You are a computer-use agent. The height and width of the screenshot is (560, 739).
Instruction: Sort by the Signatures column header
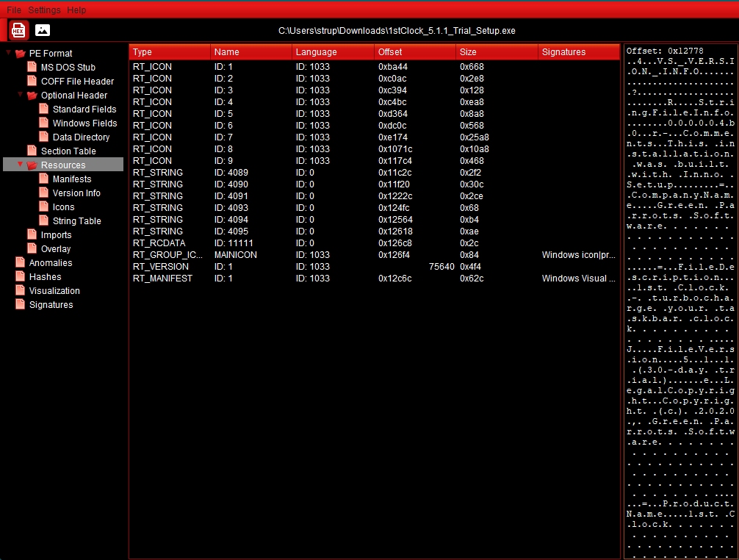click(579, 52)
